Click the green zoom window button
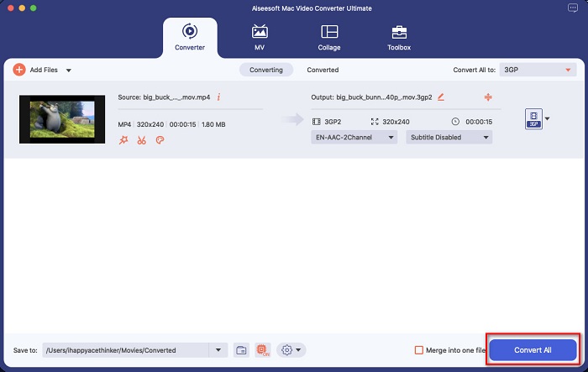 click(34, 8)
